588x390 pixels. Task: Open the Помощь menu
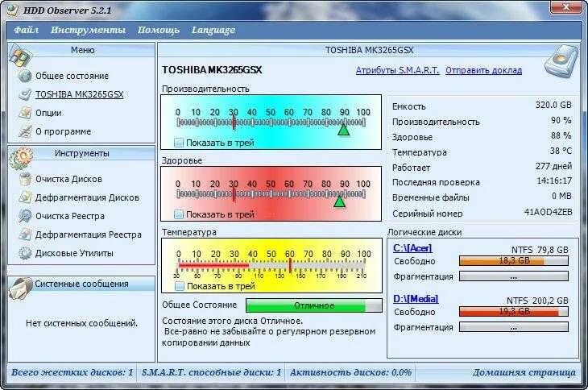tap(158, 30)
